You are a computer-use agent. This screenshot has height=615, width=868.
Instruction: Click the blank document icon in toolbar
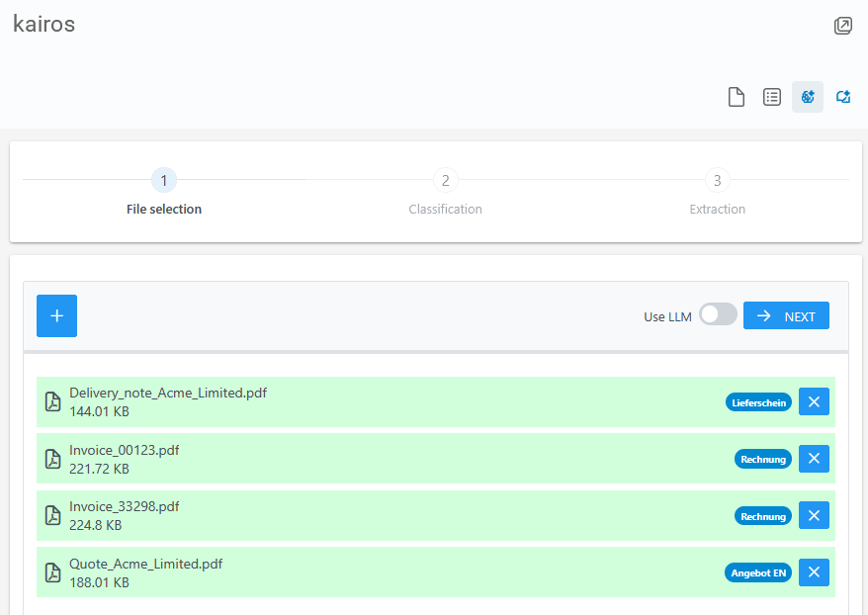click(737, 97)
